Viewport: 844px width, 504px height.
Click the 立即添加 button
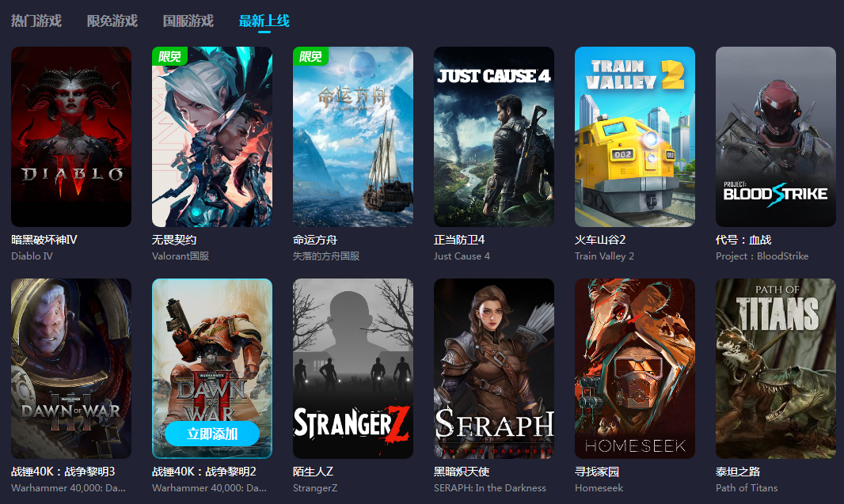coord(212,434)
